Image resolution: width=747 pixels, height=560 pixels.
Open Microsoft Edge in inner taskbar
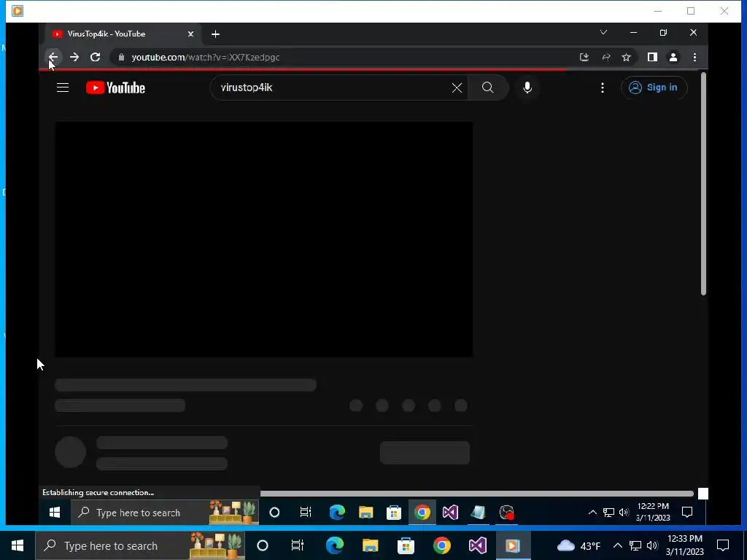coord(337,513)
